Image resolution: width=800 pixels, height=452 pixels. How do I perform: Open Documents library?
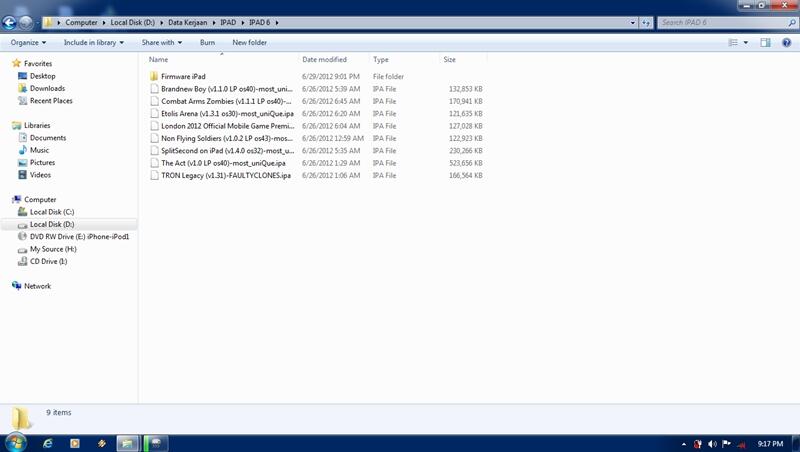(x=47, y=138)
